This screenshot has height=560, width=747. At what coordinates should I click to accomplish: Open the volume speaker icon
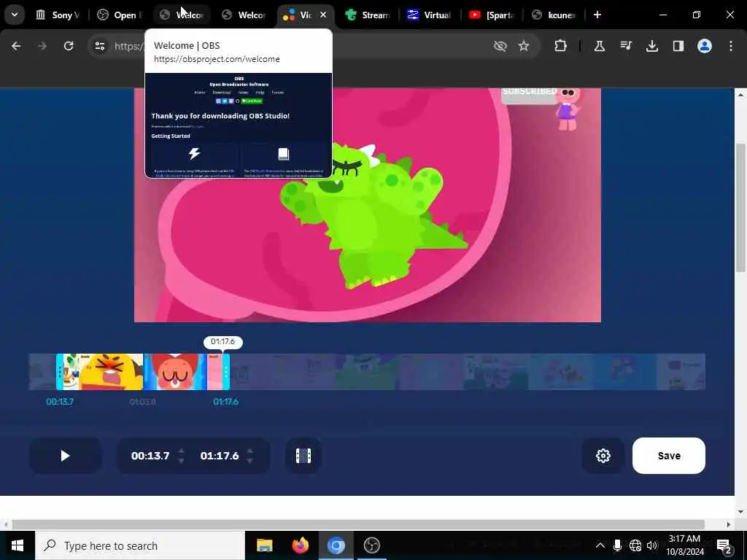pyautogui.click(x=652, y=545)
